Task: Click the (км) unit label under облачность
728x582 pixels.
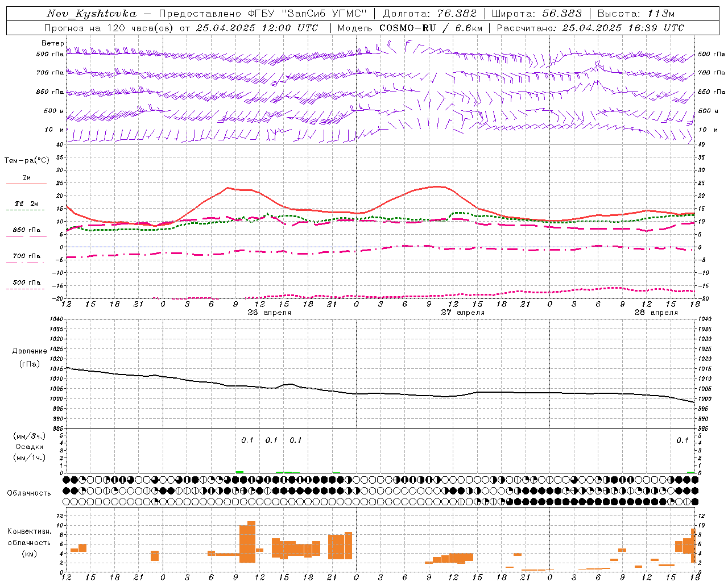Action: [30, 554]
